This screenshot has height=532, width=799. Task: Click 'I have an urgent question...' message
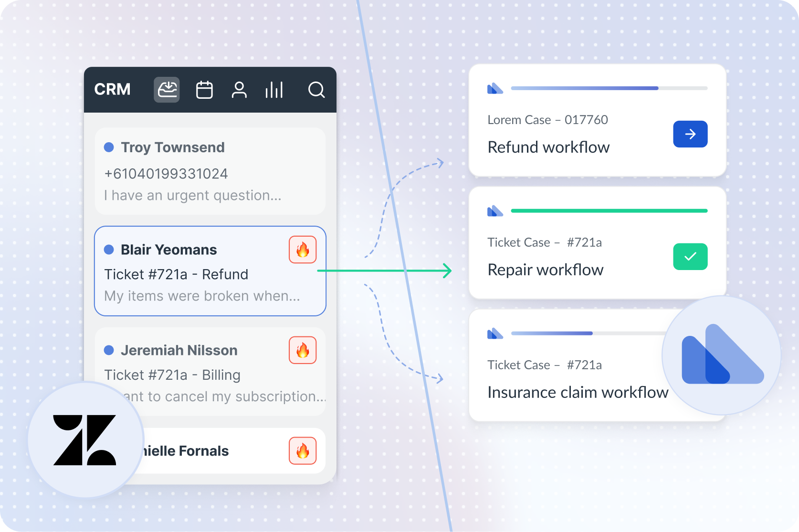point(193,196)
